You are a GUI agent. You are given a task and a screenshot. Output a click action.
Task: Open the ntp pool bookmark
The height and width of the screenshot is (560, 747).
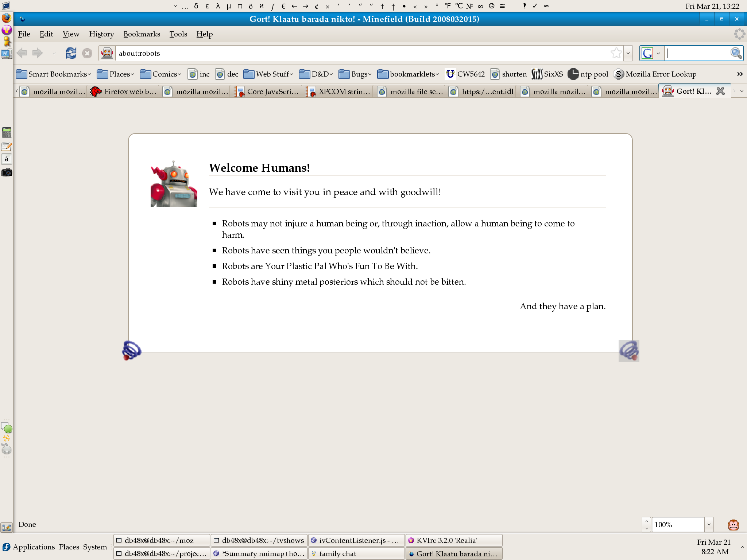point(588,74)
